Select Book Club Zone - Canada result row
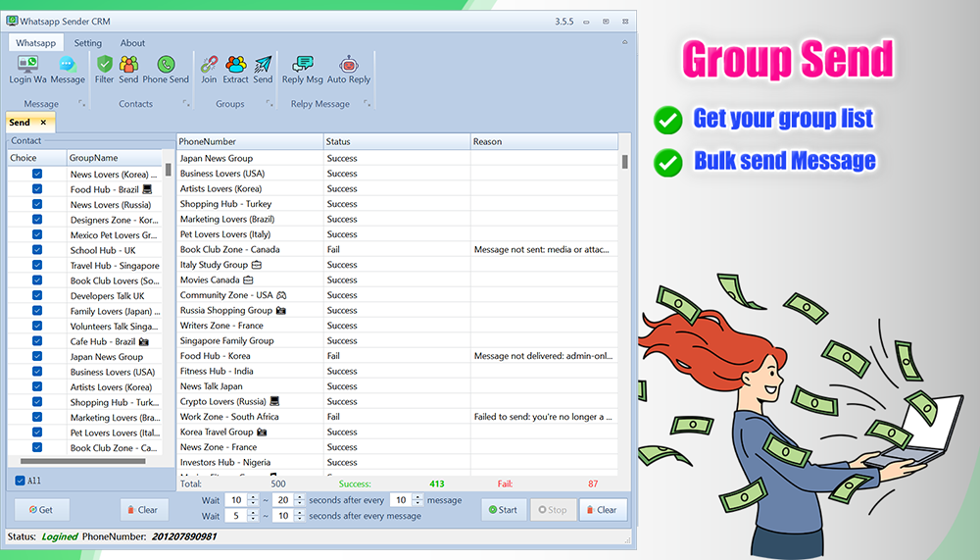Viewport: 980px width, 560px height. [x=398, y=249]
